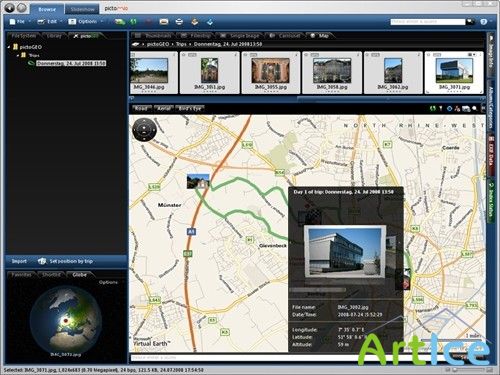This screenshot has height=375, width=500.
Task: Open the Edit menu
Action: [47, 22]
